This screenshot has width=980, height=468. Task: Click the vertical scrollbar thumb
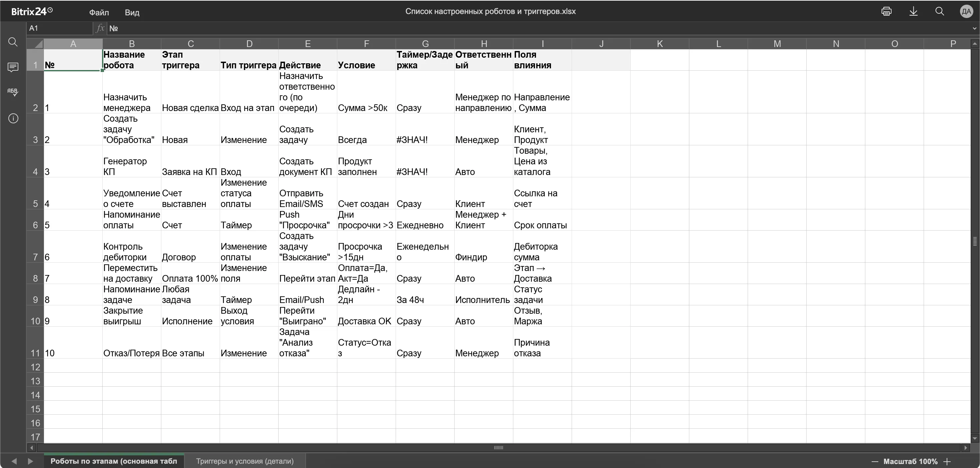[x=975, y=241]
